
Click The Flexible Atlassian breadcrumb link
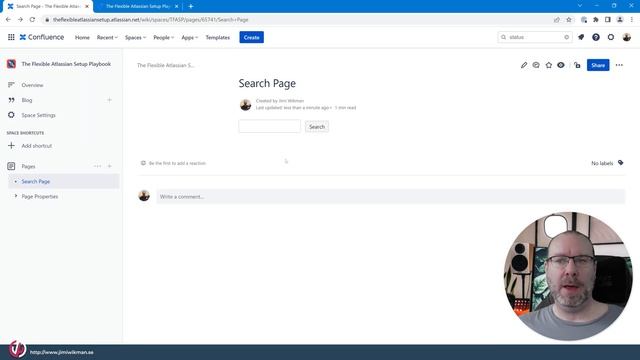pyautogui.click(x=166, y=65)
